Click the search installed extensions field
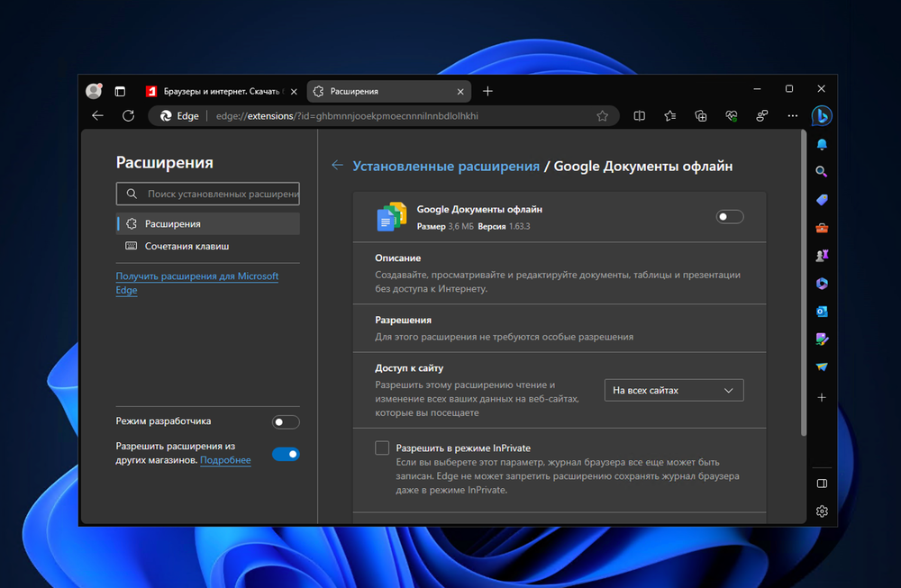901x588 pixels. point(216,194)
